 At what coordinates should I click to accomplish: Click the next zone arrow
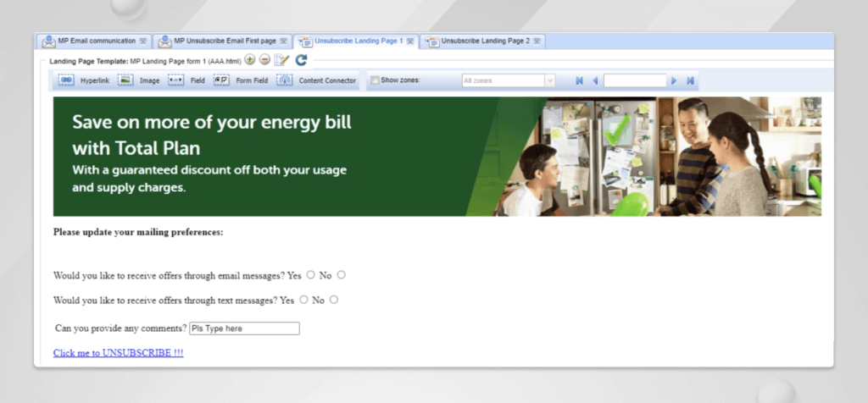674,80
